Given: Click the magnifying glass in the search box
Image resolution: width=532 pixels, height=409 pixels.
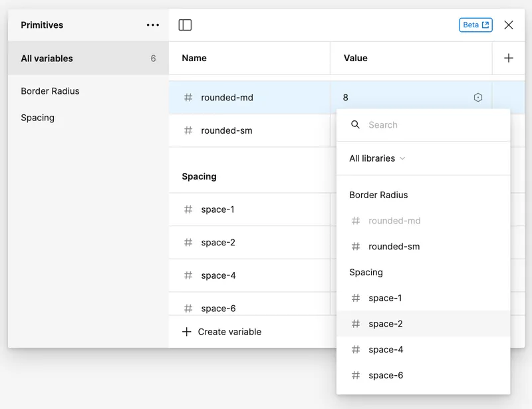Looking at the screenshot, I should (356, 124).
